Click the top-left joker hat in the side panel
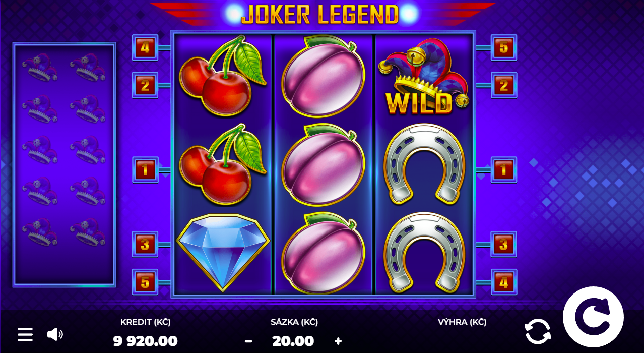Screen dimensions: 644x353 tap(40, 67)
